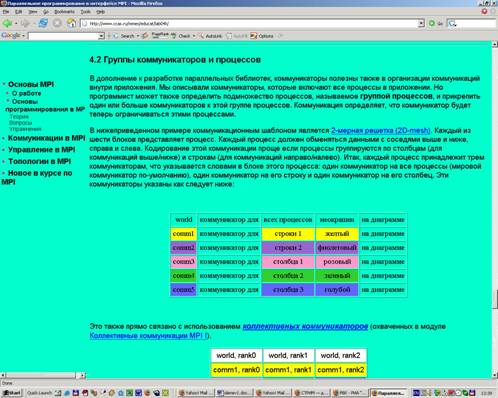Click the AutoLink toolbar button
The image size is (498, 398).
tap(211, 36)
